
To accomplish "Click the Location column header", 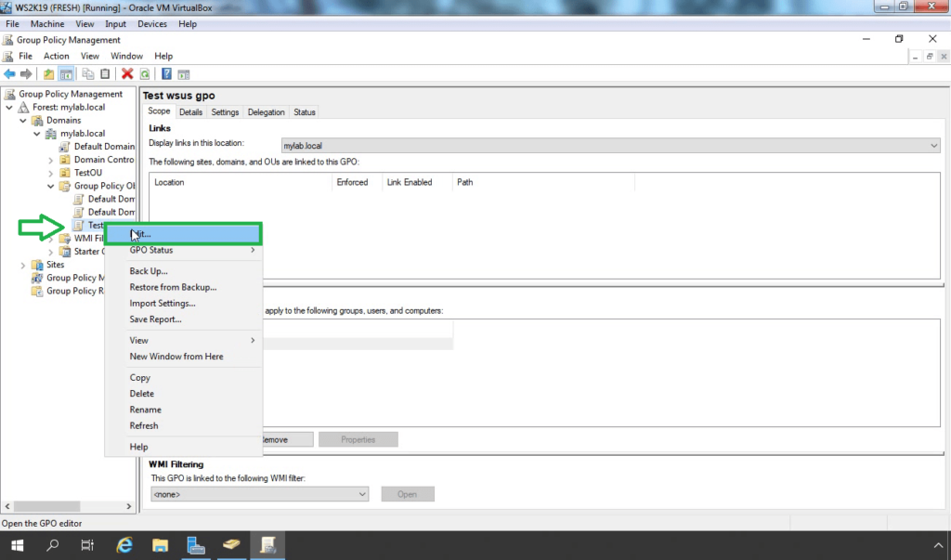I will pyautogui.click(x=241, y=182).
